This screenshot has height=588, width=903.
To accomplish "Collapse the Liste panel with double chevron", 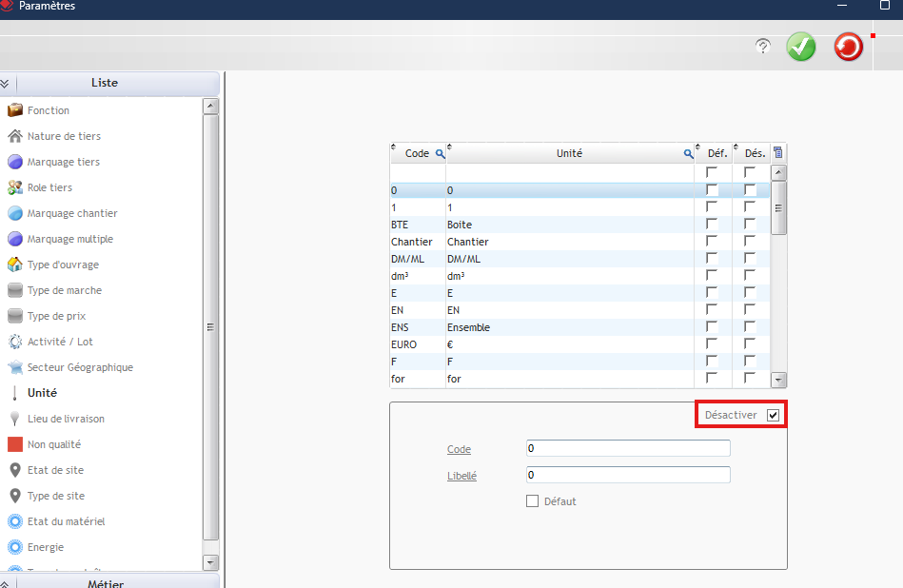I will click(x=5, y=83).
